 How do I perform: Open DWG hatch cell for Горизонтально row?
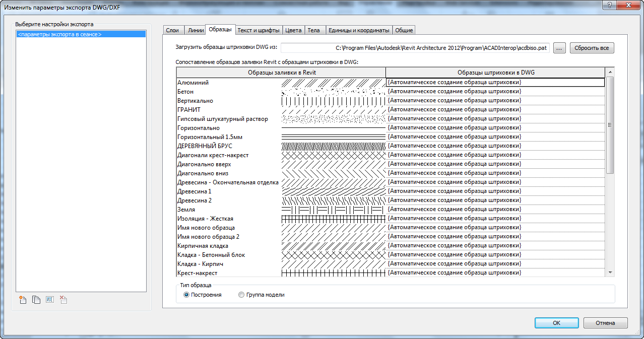(495, 127)
